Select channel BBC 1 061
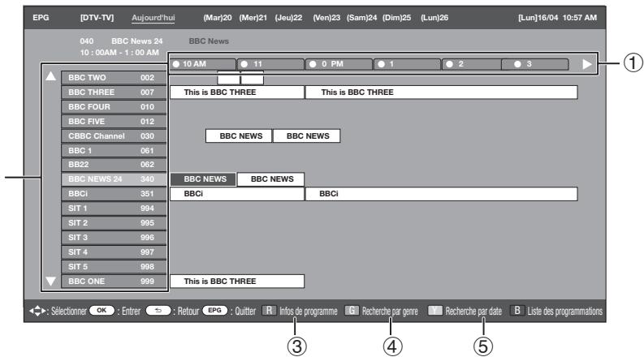644x357 pixels. pyautogui.click(x=114, y=151)
